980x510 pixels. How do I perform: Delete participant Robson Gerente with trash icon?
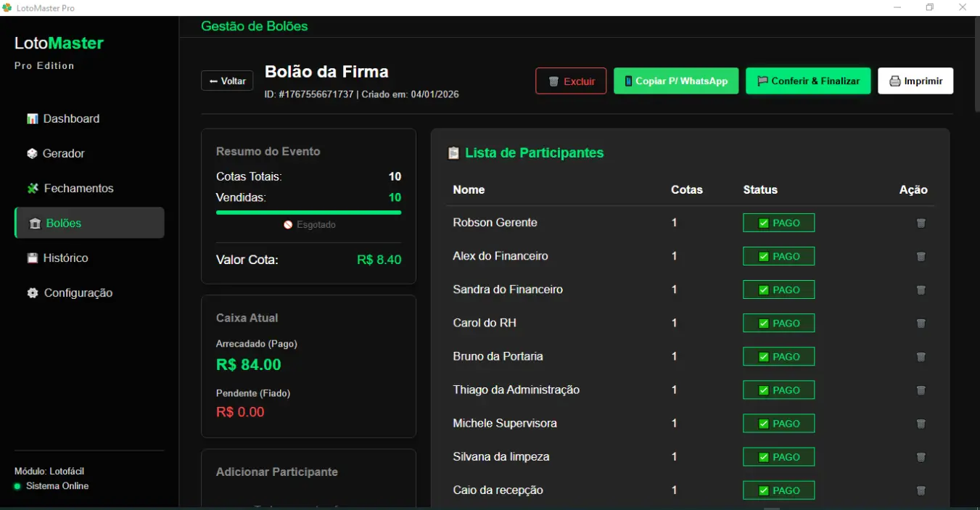[921, 223]
